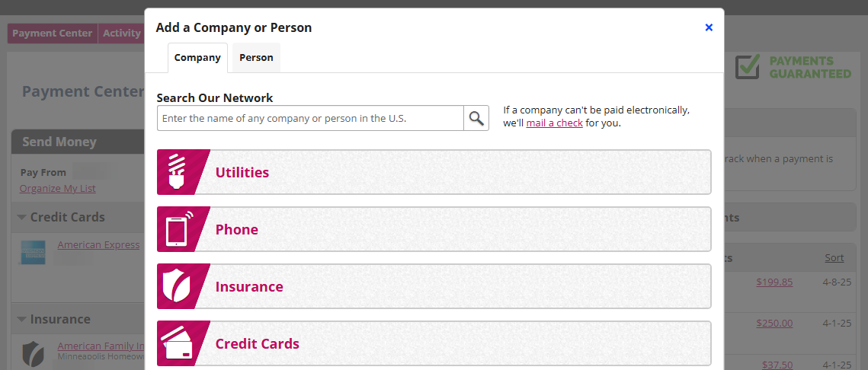Click the magnifying glass search icon
The image size is (868, 370).
pos(476,118)
